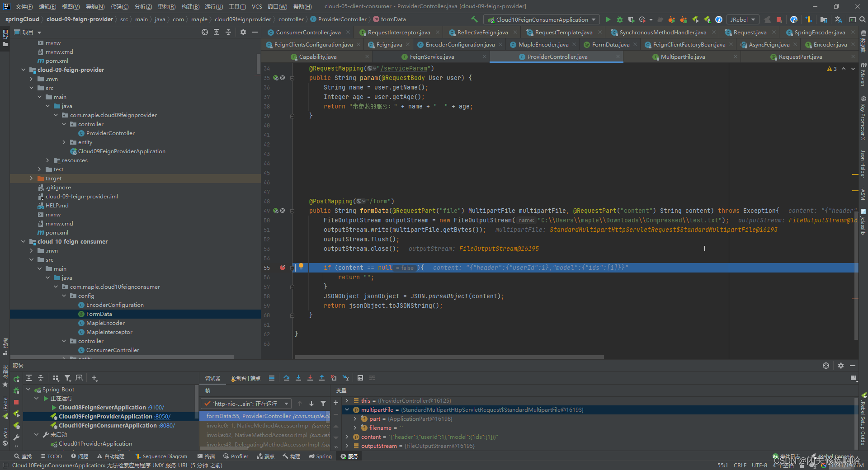
Task: Toggle the Sequence Diagram tool window
Action: tap(161, 456)
